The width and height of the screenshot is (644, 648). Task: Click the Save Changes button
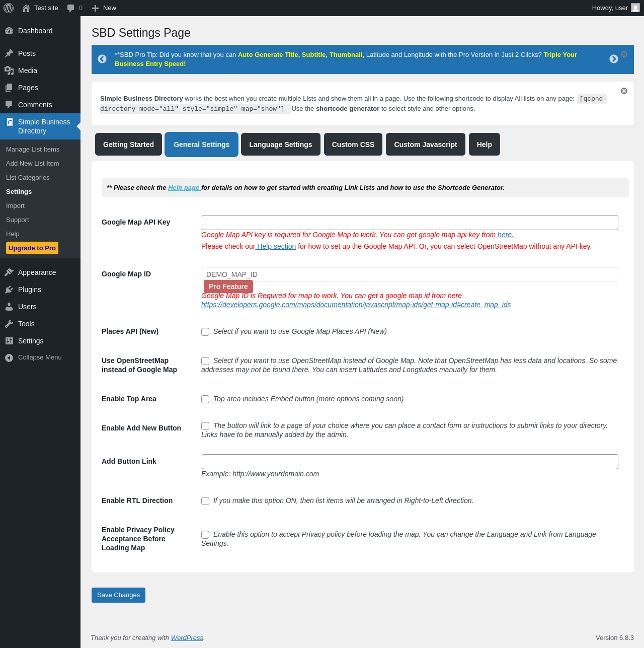tap(118, 595)
